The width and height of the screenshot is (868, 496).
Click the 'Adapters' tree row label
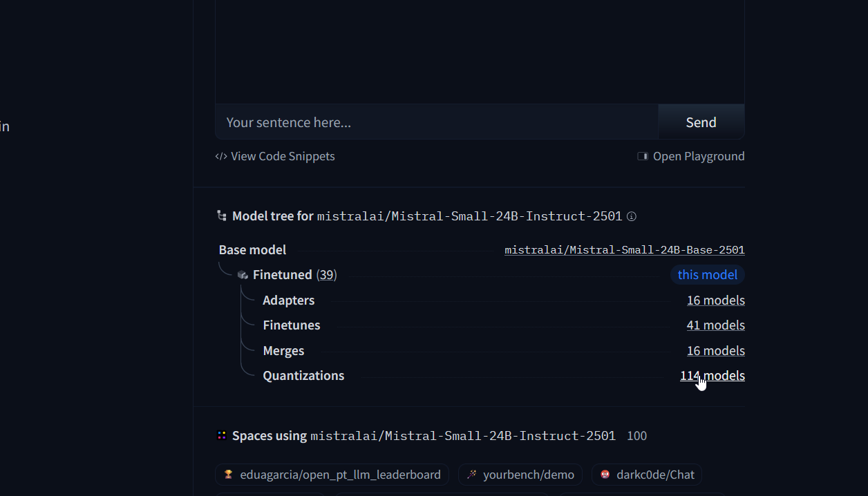point(289,301)
